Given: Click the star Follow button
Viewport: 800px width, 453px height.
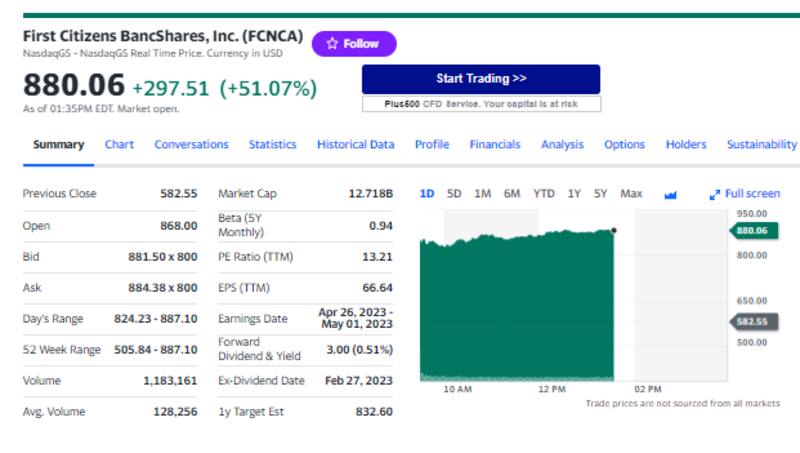Looking at the screenshot, I should [x=353, y=44].
